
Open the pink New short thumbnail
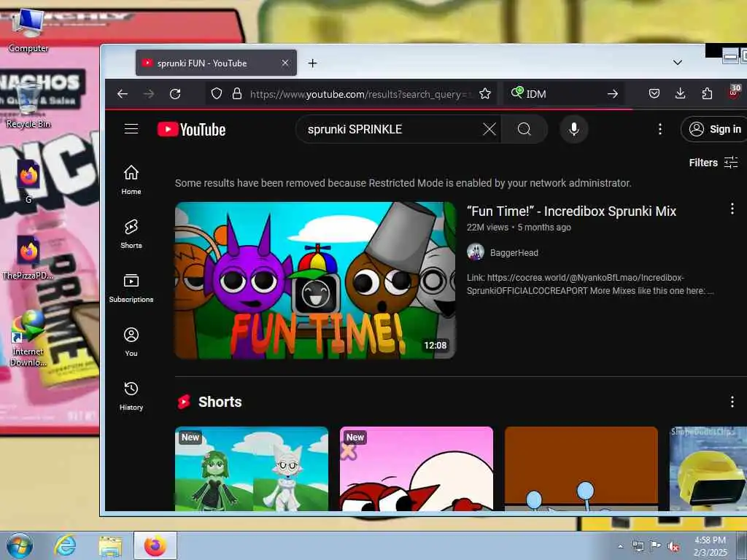[x=417, y=469]
